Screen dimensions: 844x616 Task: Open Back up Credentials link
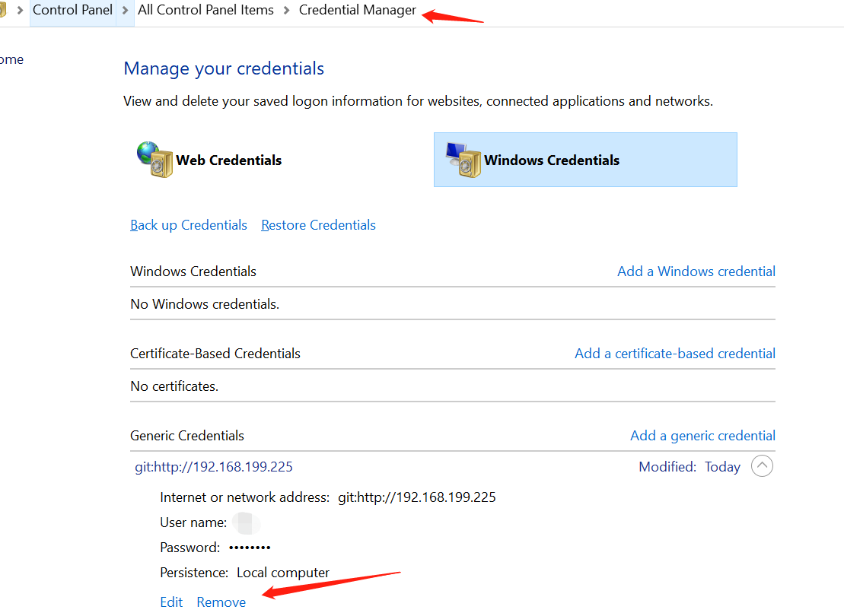(x=189, y=225)
